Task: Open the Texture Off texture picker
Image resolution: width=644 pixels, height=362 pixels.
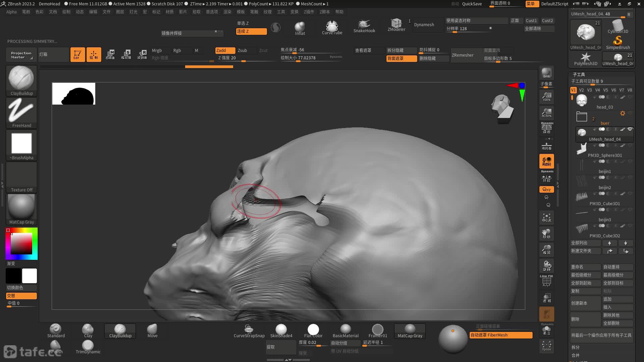Action: click(21, 177)
